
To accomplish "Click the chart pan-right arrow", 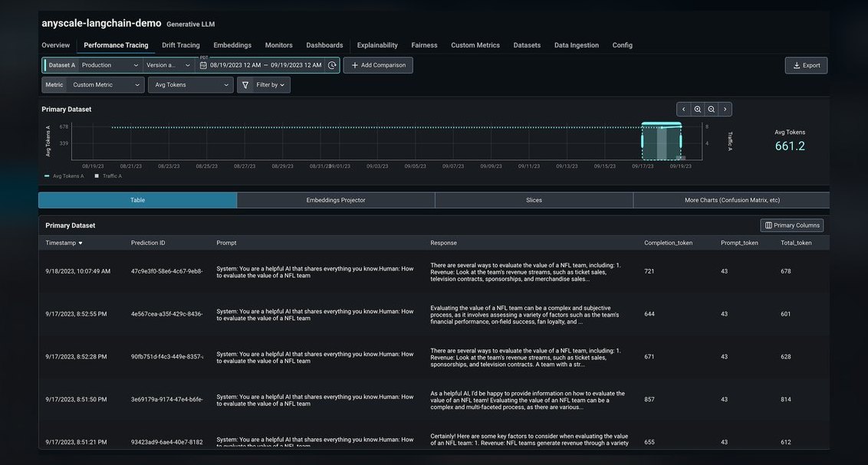I will point(725,110).
